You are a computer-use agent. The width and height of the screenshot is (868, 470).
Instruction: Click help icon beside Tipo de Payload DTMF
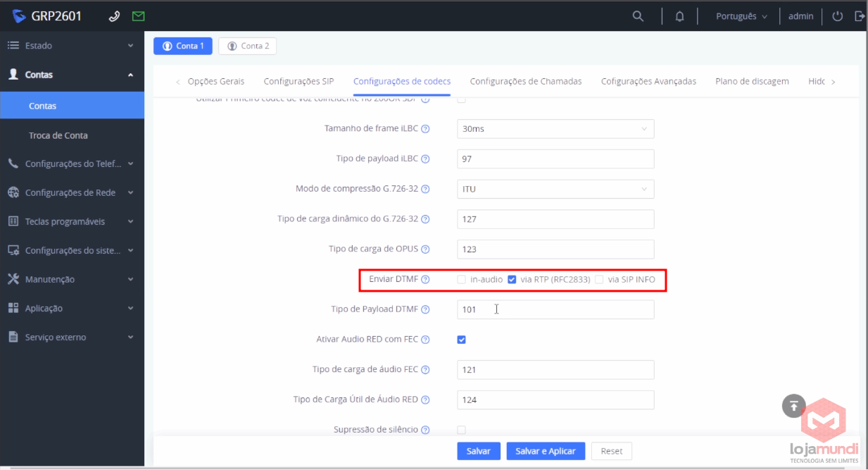click(x=425, y=309)
